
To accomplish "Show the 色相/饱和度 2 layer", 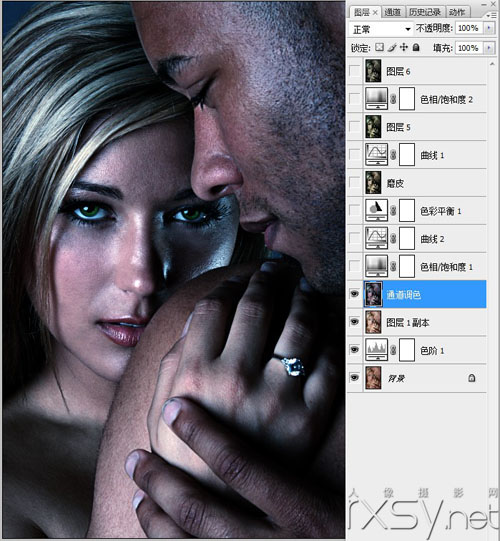I will point(354,99).
